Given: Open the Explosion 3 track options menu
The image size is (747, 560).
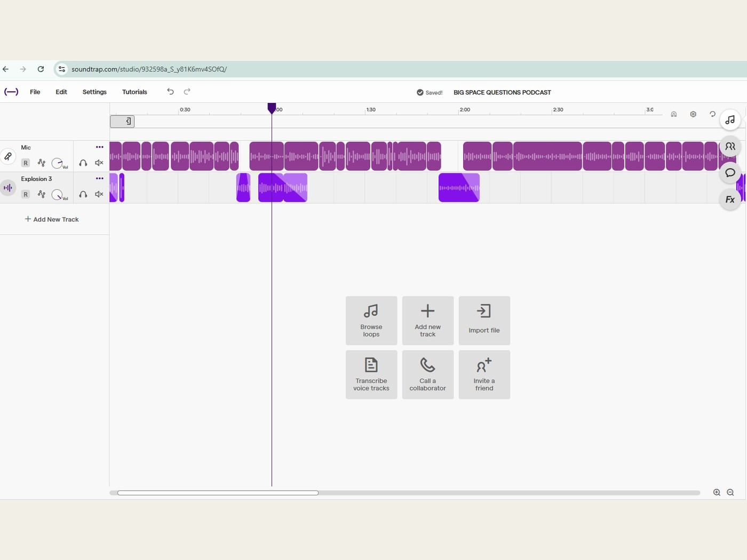Looking at the screenshot, I should 99,179.
